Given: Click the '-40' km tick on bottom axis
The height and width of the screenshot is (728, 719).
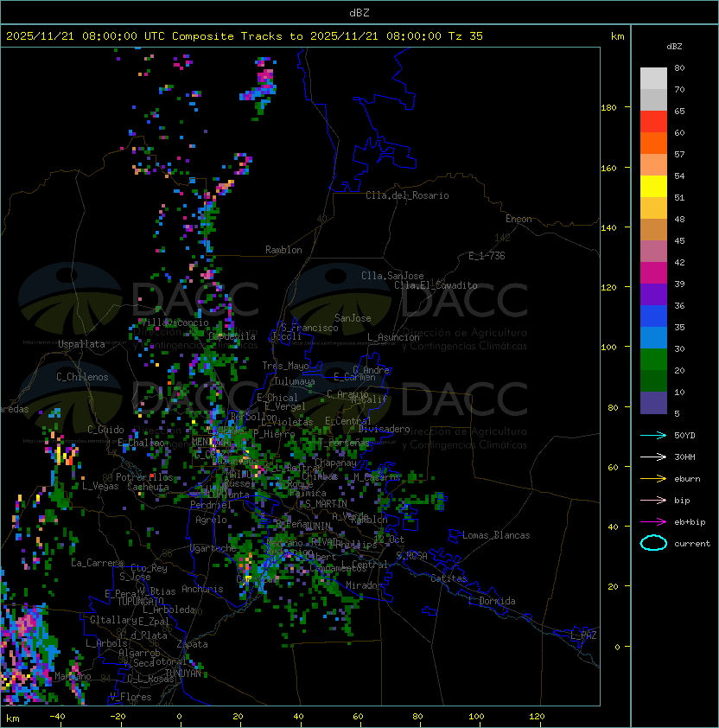Looking at the screenshot, I should tap(57, 717).
